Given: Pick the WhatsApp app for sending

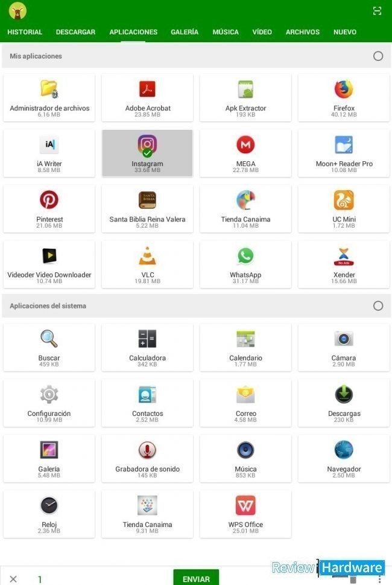Looking at the screenshot, I should (245, 264).
